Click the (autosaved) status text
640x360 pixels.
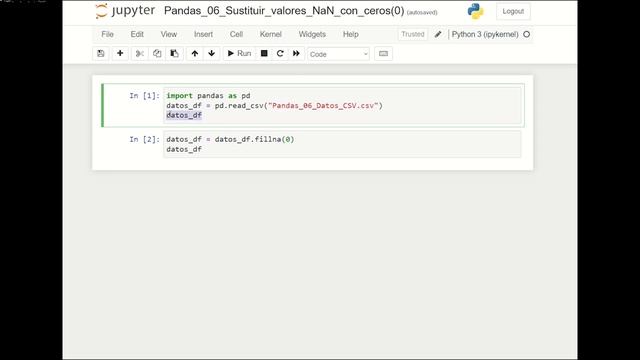[x=422, y=13]
